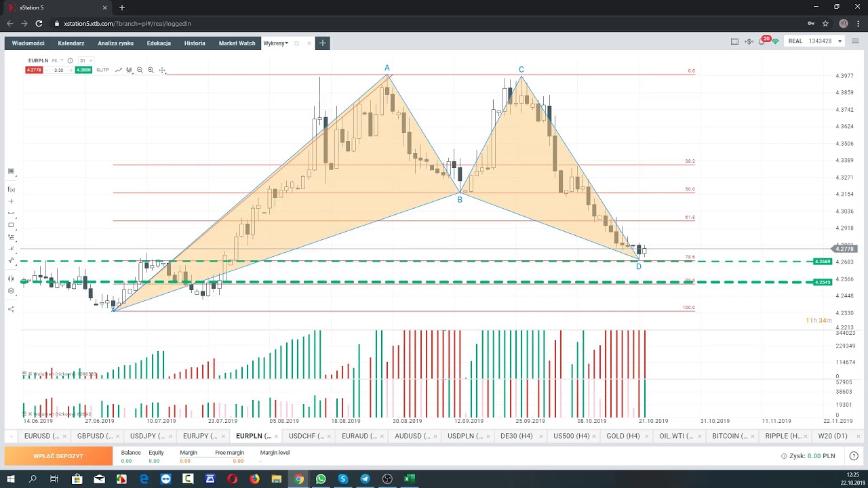The width and height of the screenshot is (868, 488).
Task: Click the 0.50 volume input field
Action: pyautogui.click(x=59, y=70)
